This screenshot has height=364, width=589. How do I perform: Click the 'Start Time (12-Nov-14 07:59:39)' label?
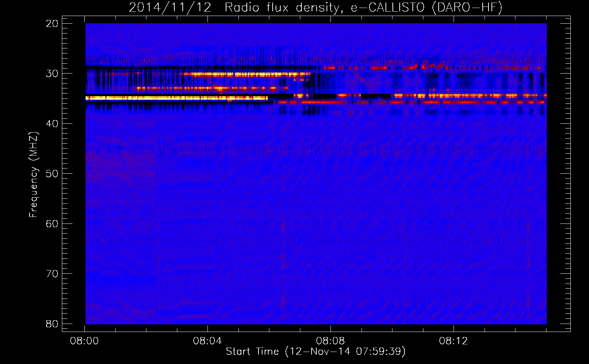click(x=316, y=352)
